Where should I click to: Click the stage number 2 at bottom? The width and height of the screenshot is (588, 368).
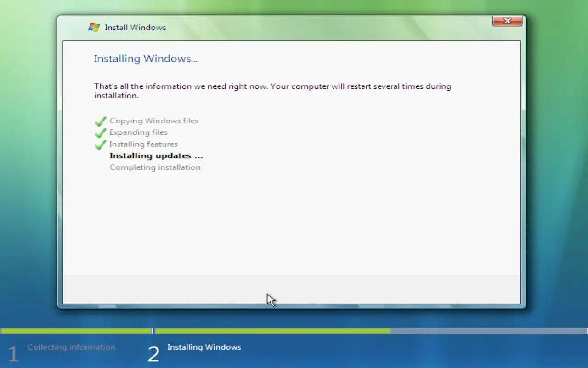pos(153,354)
